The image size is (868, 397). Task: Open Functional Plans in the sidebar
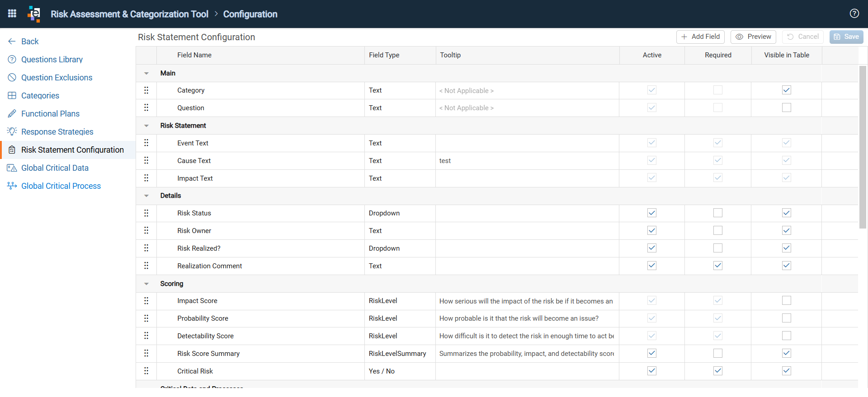tap(51, 114)
